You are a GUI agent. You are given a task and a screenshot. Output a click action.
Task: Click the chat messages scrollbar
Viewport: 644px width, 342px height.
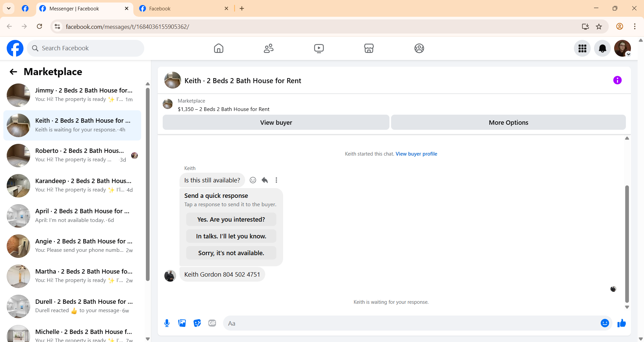pos(627,244)
